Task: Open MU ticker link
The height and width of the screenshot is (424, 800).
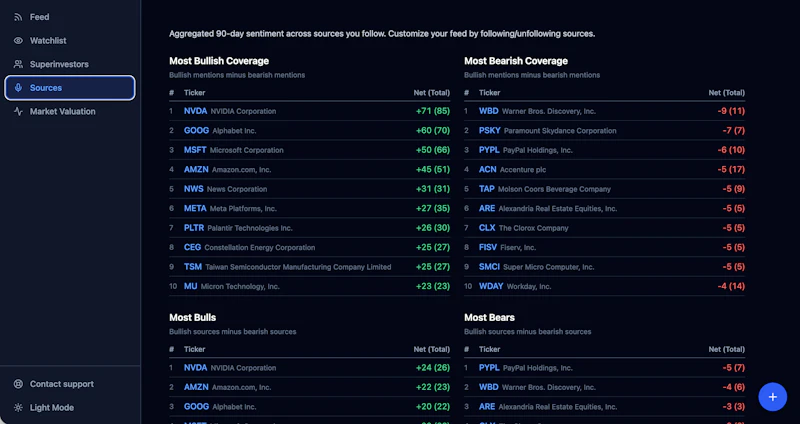Action: tap(190, 286)
